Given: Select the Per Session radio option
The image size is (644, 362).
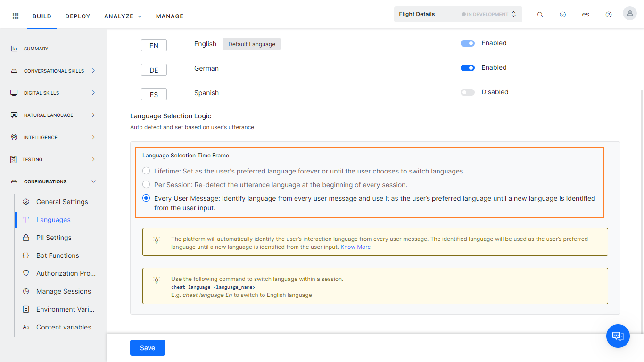Looking at the screenshot, I should [x=146, y=185].
